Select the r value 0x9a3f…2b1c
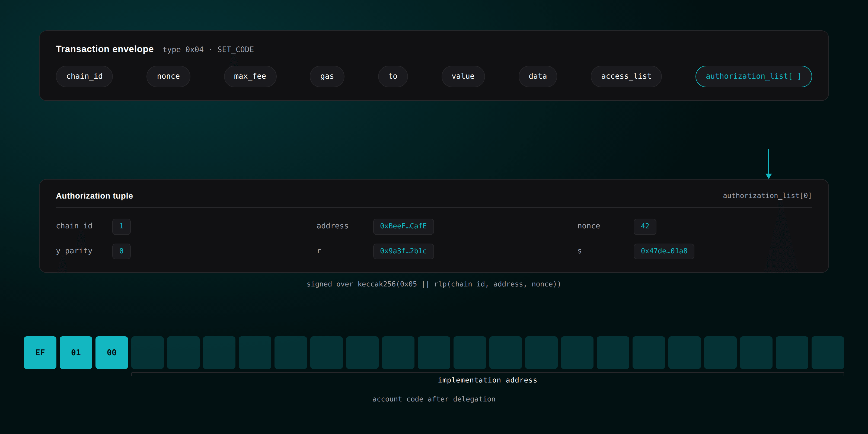This screenshot has height=434, width=868. 403,251
